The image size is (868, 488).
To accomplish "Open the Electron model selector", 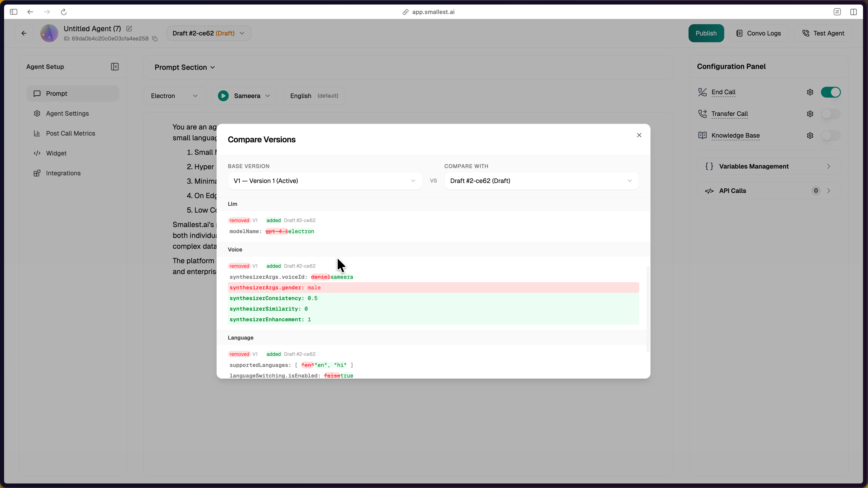I will coord(175,96).
